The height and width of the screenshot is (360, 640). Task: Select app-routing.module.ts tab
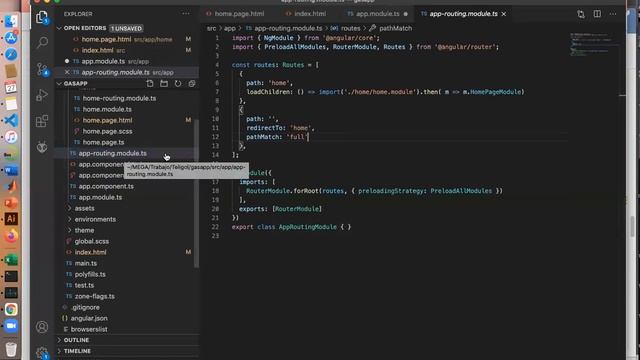[463, 14]
